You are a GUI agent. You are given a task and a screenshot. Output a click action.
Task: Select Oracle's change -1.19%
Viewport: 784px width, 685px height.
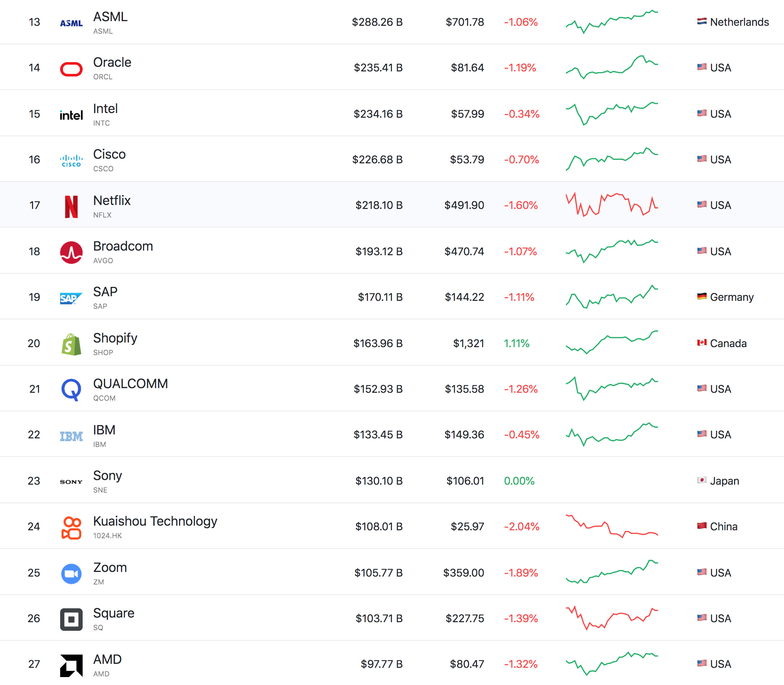click(520, 68)
